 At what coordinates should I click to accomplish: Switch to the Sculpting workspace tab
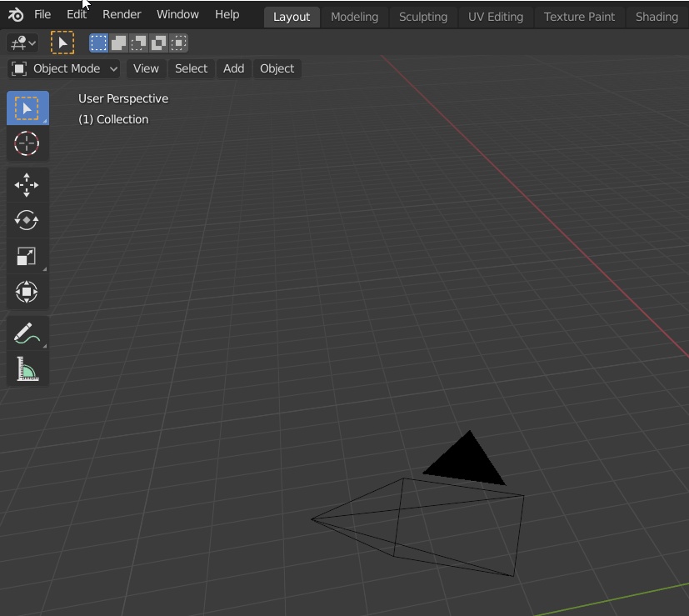tap(423, 17)
